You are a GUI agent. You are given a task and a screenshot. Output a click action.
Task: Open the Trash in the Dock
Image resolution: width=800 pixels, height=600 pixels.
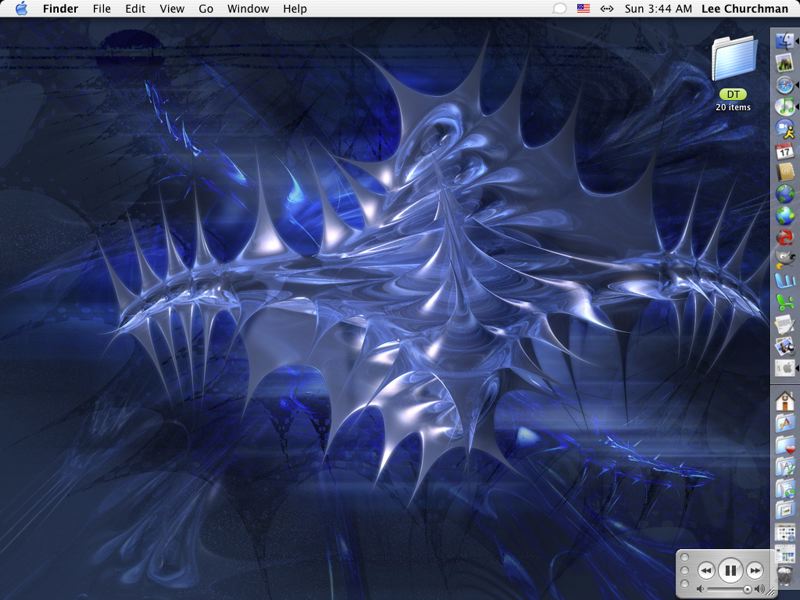[785, 577]
